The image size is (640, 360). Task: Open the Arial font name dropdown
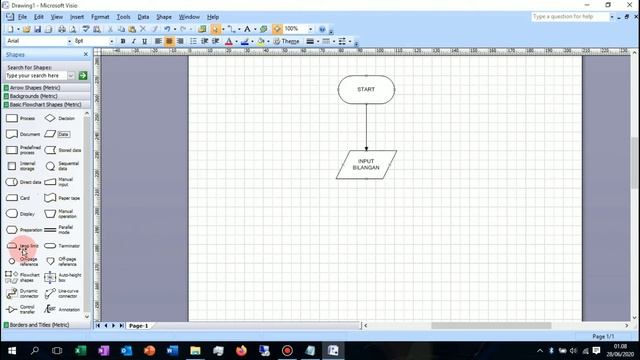point(69,41)
